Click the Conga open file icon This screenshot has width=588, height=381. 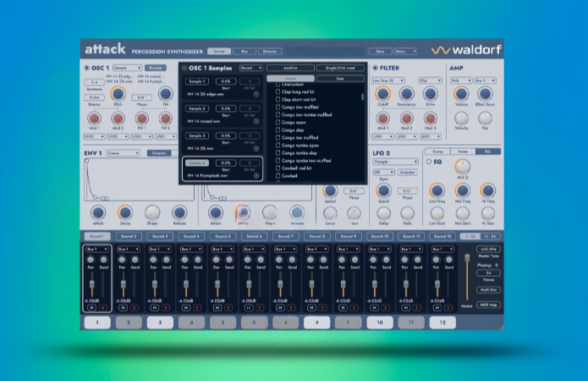coord(278,123)
